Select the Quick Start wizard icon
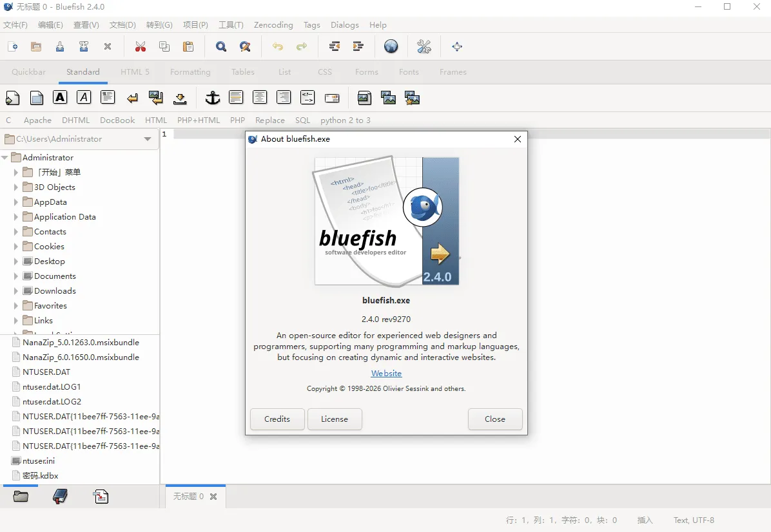The width and height of the screenshot is (771, 532). click(13, 97)
